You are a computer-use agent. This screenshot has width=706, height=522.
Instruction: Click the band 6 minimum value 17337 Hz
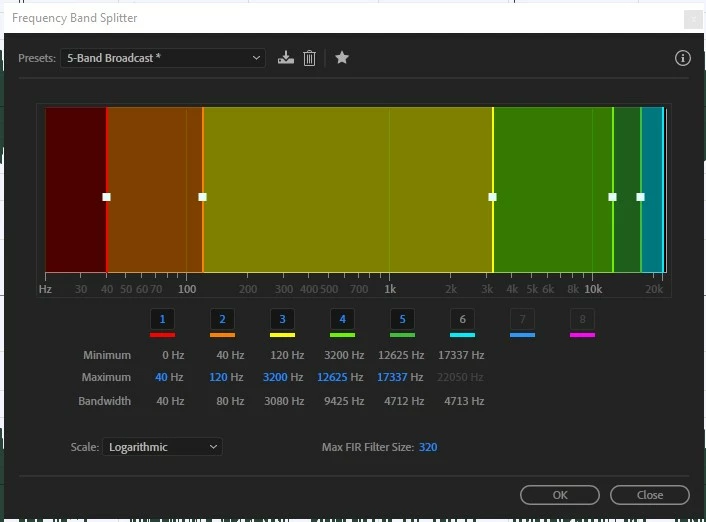point(461,355)
